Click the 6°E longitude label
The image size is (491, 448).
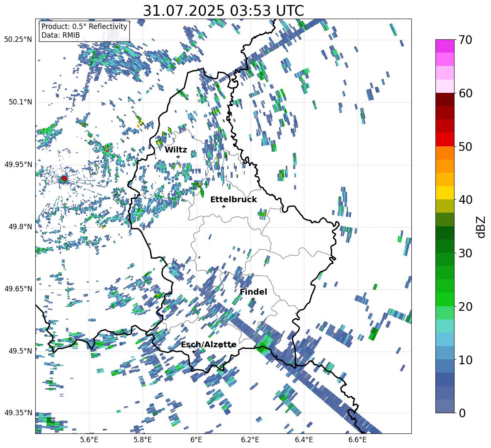196,440
